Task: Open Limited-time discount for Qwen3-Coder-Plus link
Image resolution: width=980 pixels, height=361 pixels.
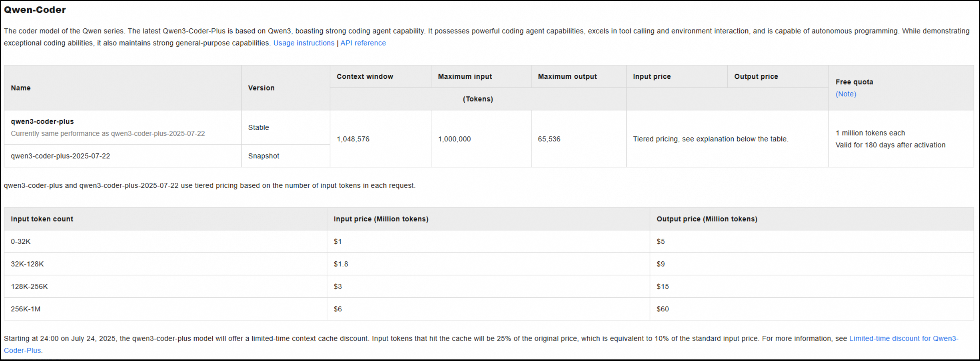Action: tap(904, 339)
